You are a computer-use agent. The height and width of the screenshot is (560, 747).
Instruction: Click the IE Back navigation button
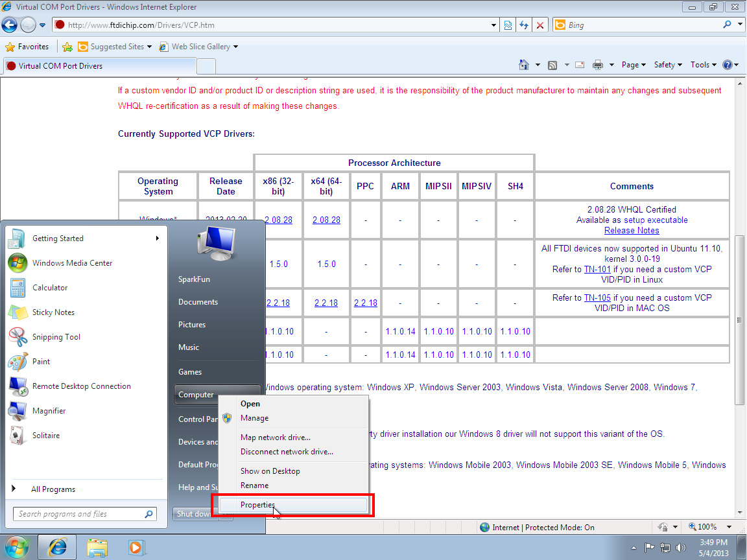[x=10, y=25]
